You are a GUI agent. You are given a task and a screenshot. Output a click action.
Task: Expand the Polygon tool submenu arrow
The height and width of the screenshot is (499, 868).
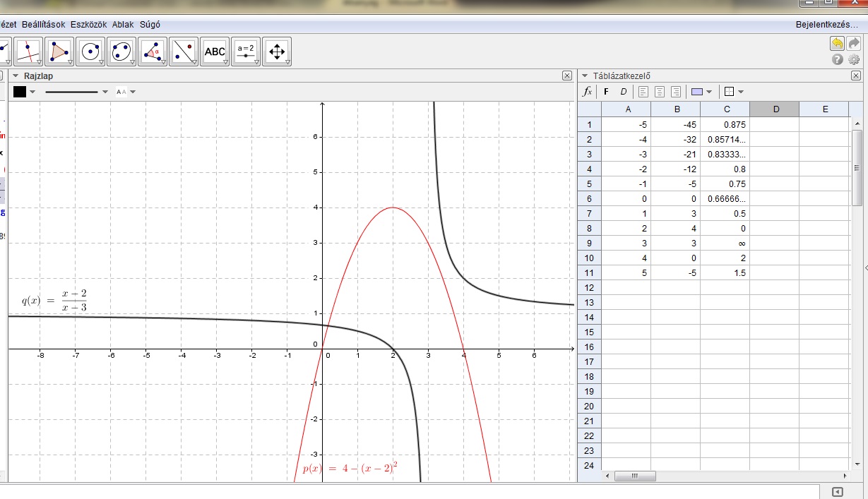(x=71, y=62)
